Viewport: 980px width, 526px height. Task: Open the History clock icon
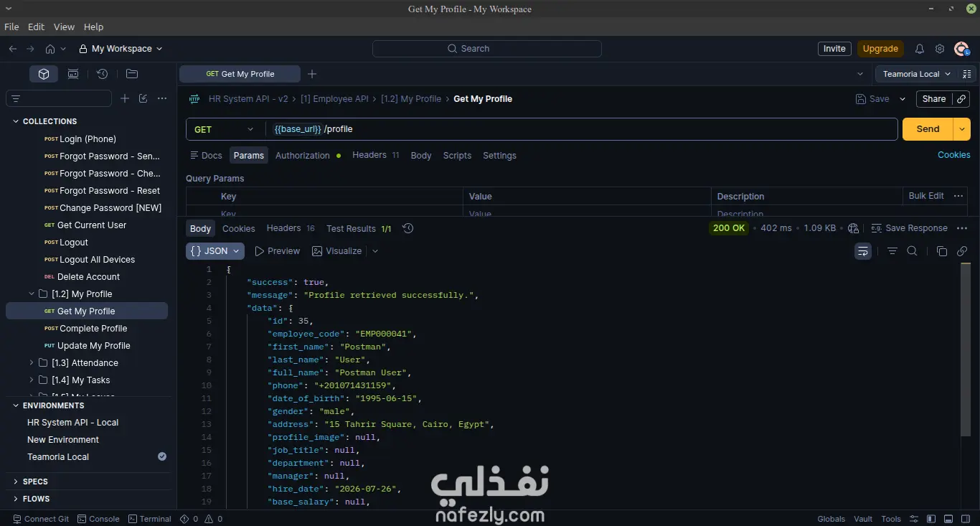[103, 74]
